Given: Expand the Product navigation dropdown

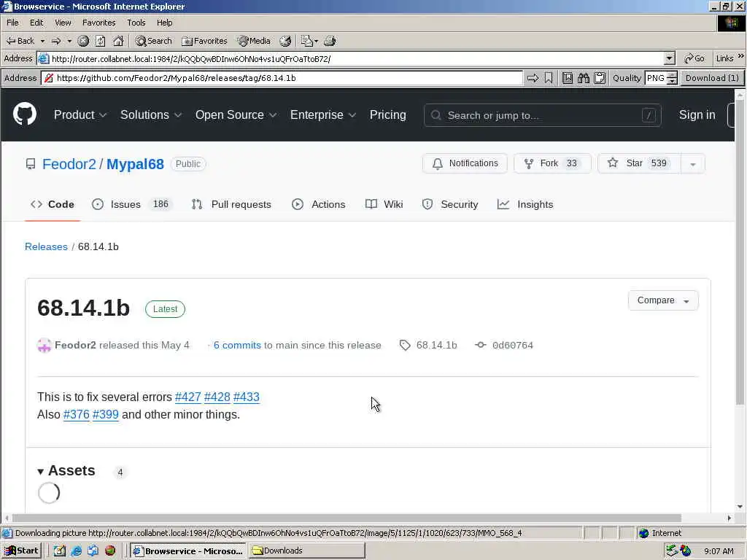Looking at the screenshot, I should [x=80, y=114].
